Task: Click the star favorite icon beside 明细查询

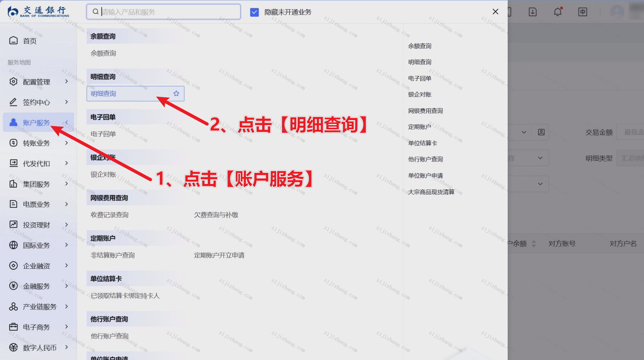Action: (x=176, y=94)
